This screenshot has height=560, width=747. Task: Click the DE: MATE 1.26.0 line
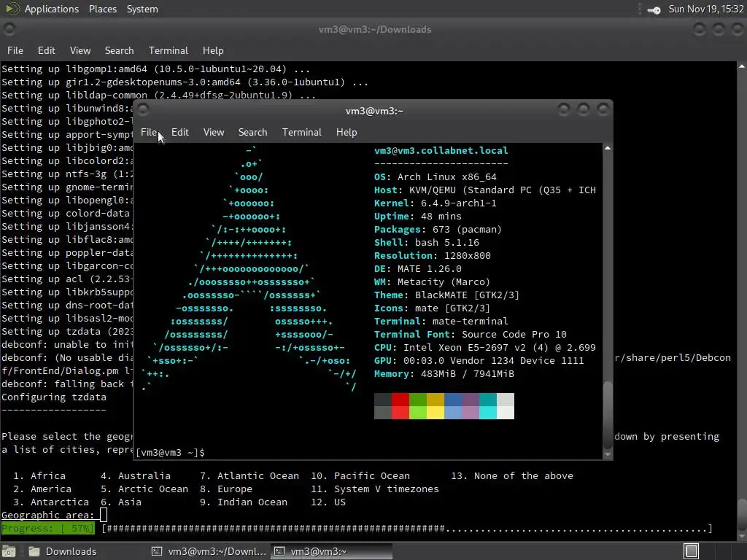(x=418, y=268)
